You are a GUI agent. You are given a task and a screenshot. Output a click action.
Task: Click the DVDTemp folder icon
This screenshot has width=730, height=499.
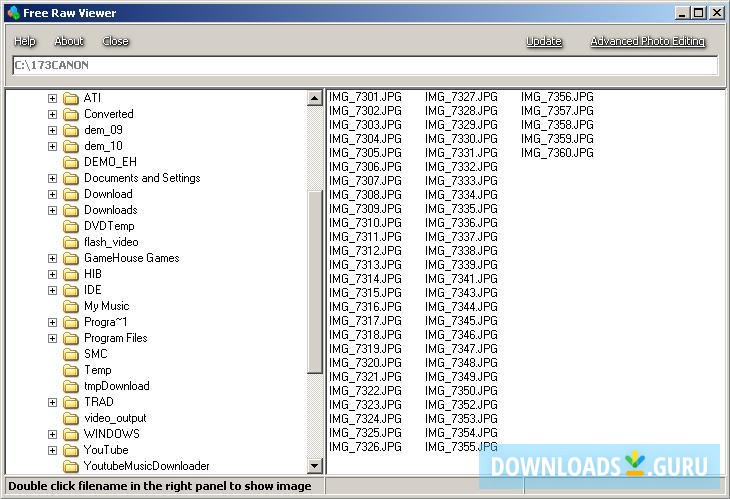tap(71, 226)
